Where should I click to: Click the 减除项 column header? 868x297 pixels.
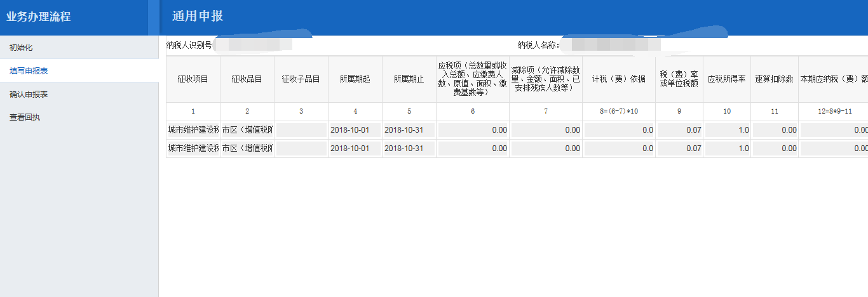tap(546, 79)
